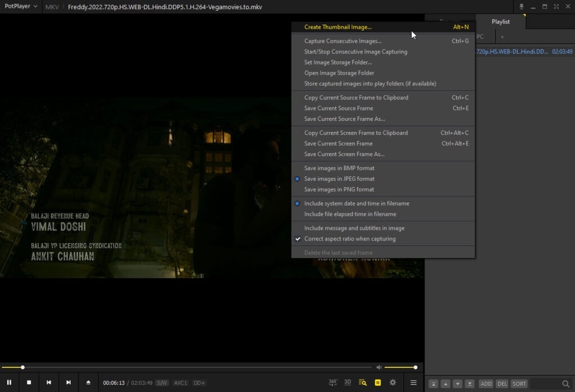This screenshot has height=392, width=575.
Task: Pause the video with the pause button
Action: (x=9, y=382)
